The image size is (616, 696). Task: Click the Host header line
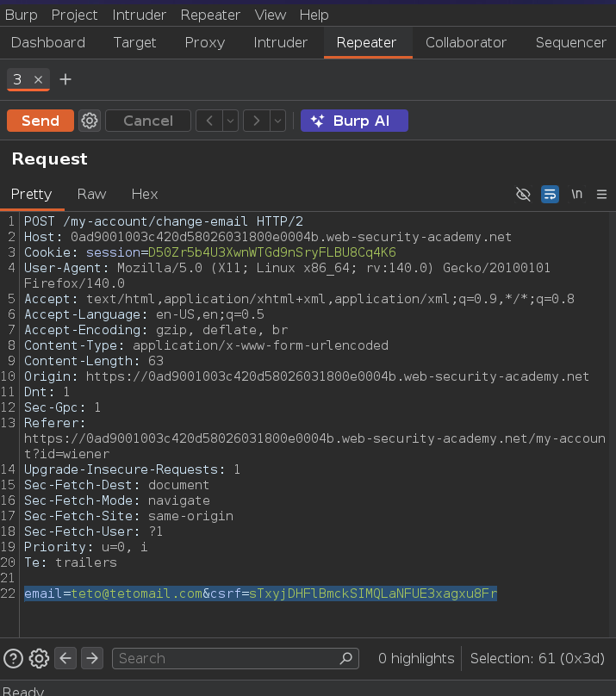[x=268, y=237]
